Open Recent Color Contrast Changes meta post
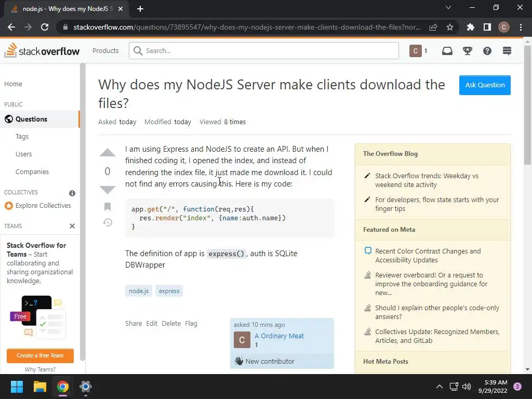Screen dimensions: 532x399 click(428, 256)
